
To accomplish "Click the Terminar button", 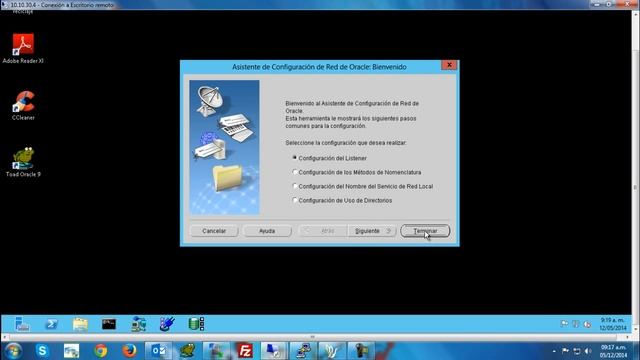I will click(x=425, y=231).
